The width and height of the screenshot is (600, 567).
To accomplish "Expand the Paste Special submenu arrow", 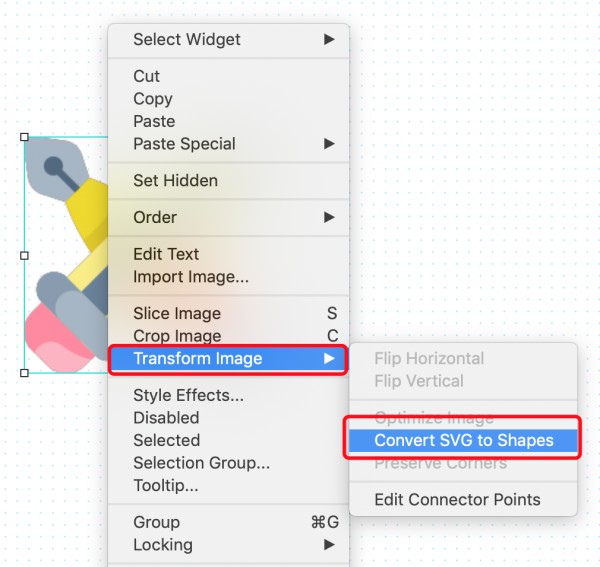I will (329, 144).
